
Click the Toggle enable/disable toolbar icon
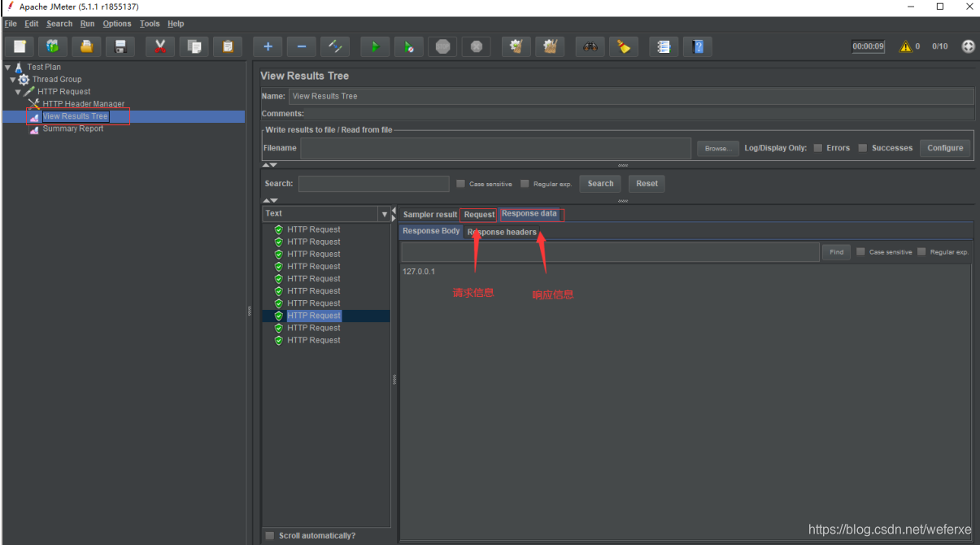[335, 46]
